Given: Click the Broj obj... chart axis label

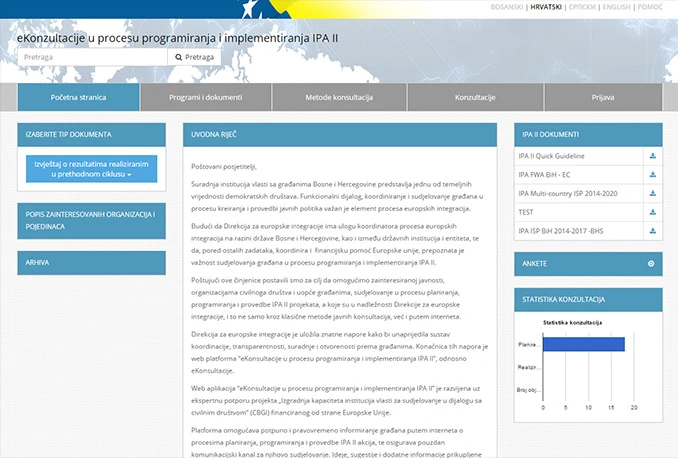Looking at the screenshot, I should 528,390.
